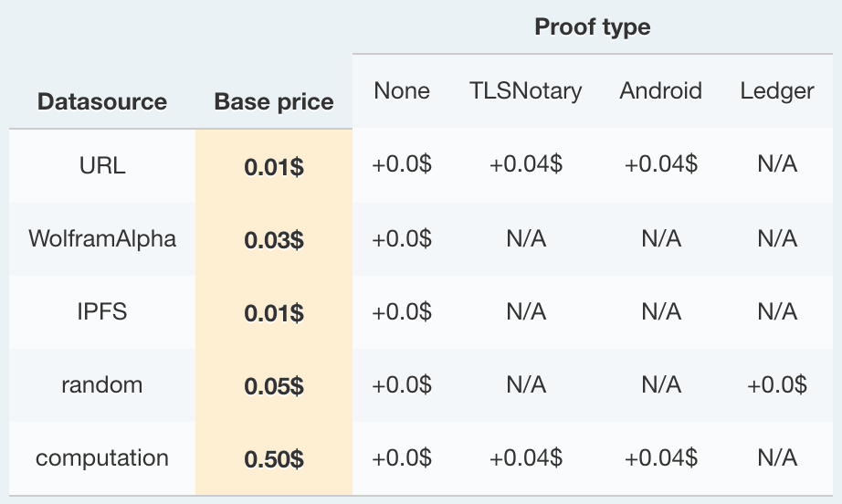842x504 pixels.
Task: Click the 0.05$ base price cell
Action: (274, 386)
